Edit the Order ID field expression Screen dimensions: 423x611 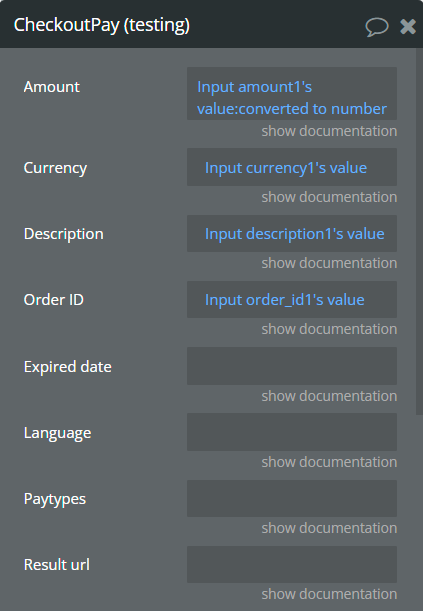292,299
